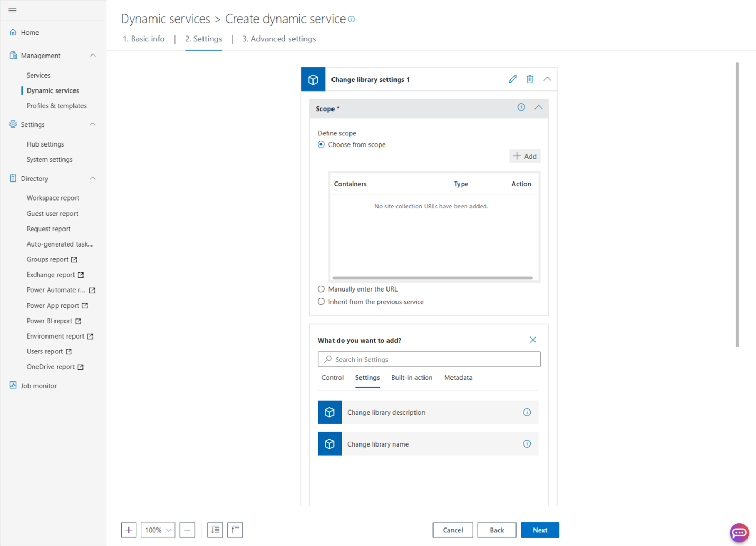Open Guest user report
This screenshot has height=546, width=756.
click(x=52, y=214)
